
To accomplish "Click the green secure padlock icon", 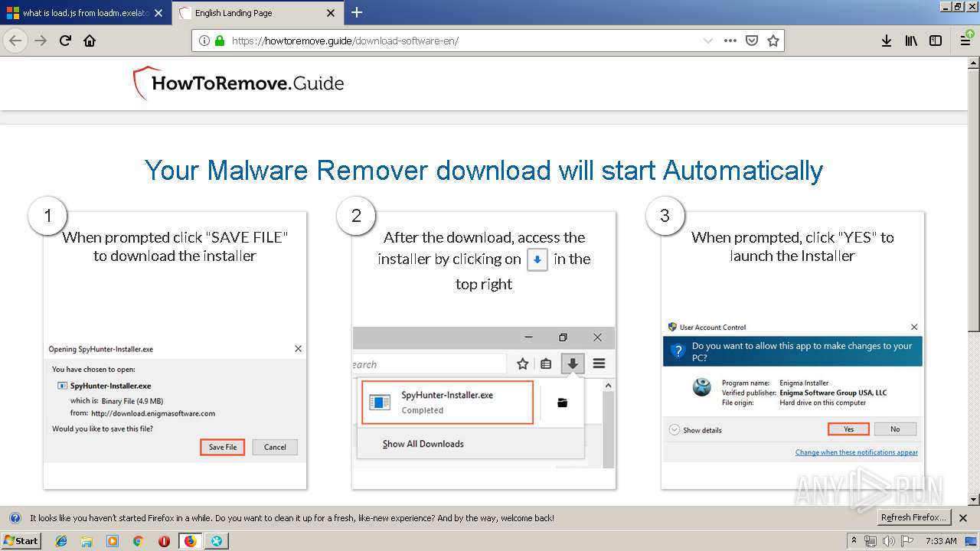I will coord(220,41).
